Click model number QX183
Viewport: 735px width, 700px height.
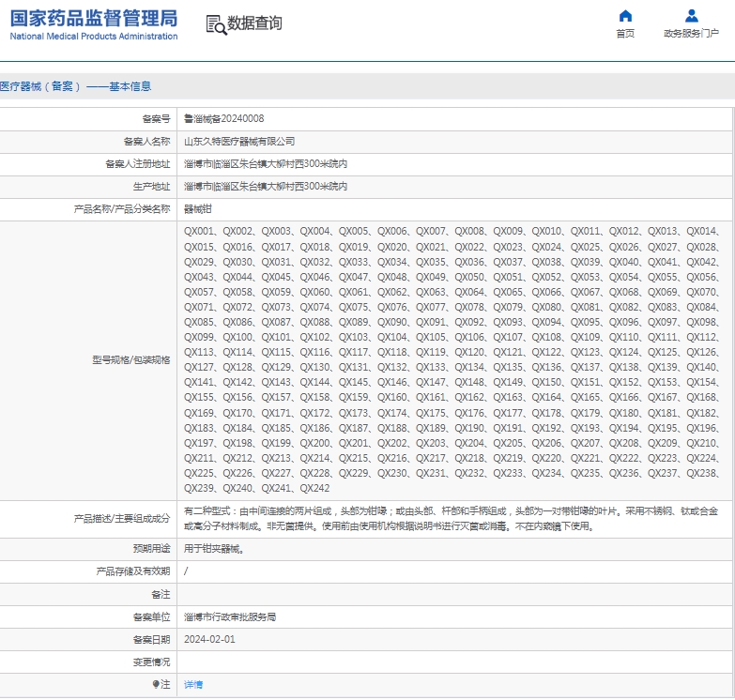(199, 428)
